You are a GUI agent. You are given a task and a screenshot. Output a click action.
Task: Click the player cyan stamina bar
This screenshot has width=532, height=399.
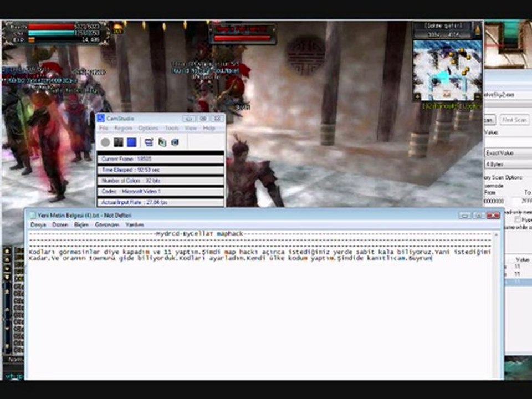click(51, 33)
